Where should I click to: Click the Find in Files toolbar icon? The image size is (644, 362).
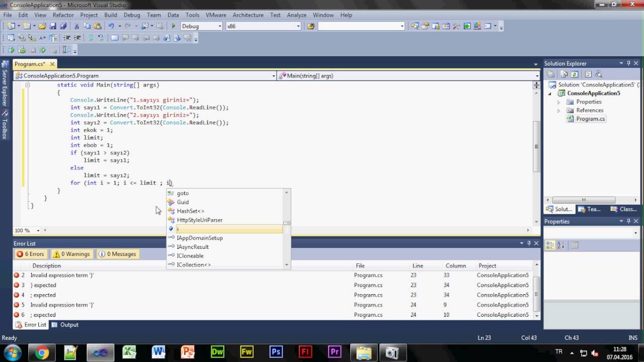click(x=311, y=26)
